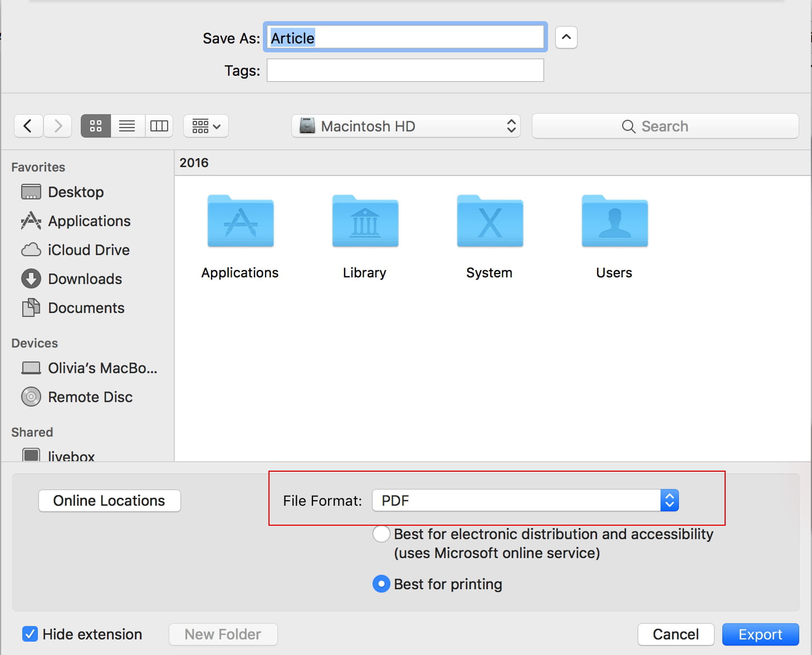The image size is (812, 655).
Task: Open the Users folder
Action: pos(614,222)
